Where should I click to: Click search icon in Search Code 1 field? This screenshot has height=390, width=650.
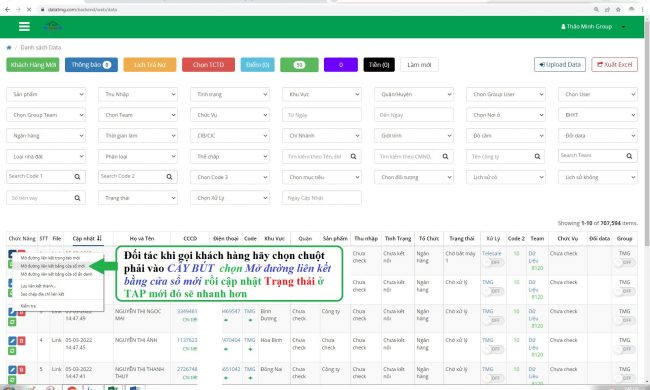coord(77,177)
